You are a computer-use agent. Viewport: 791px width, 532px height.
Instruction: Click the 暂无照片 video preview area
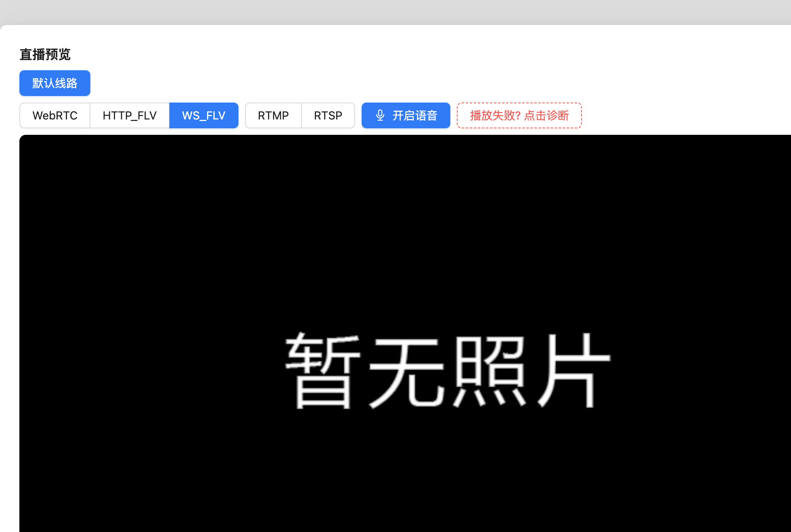[x=405, y=333]
